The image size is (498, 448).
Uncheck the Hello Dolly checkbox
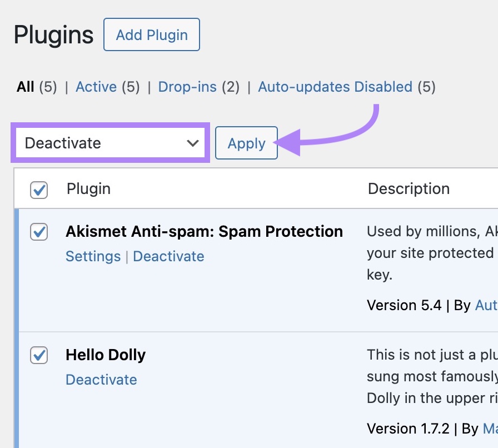pos(38,356)
